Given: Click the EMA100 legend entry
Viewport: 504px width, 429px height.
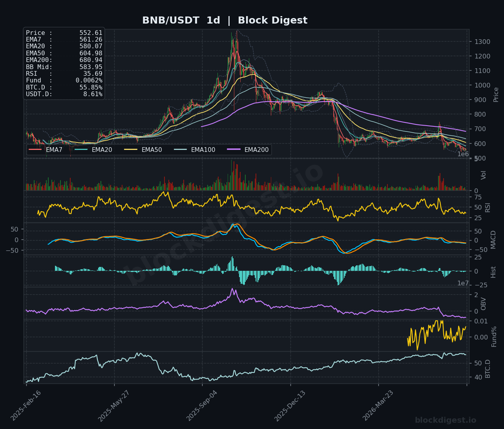Looking at the screenshot, I should click(x=194, y=150).
